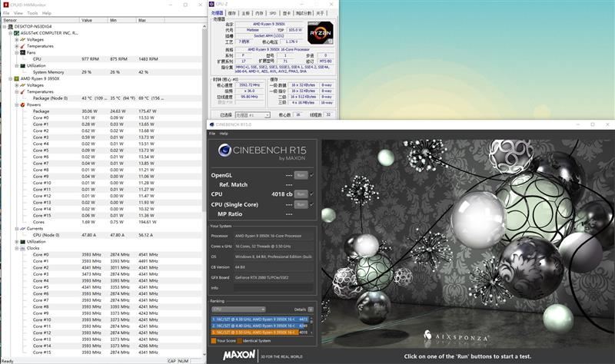Viewport: 615px width, 364px height.
Task: Switch to the 关于 tab in CPU-Z
Action: tap(320, 13)
